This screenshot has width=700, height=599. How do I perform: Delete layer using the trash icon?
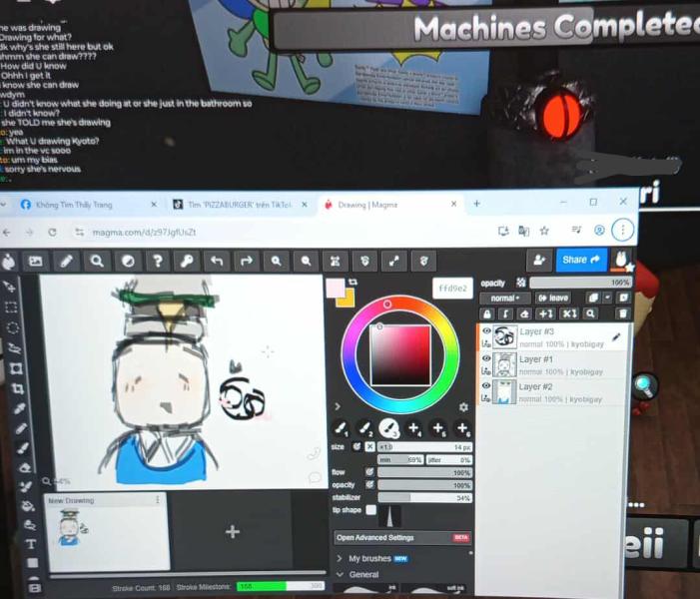point(622,313)
